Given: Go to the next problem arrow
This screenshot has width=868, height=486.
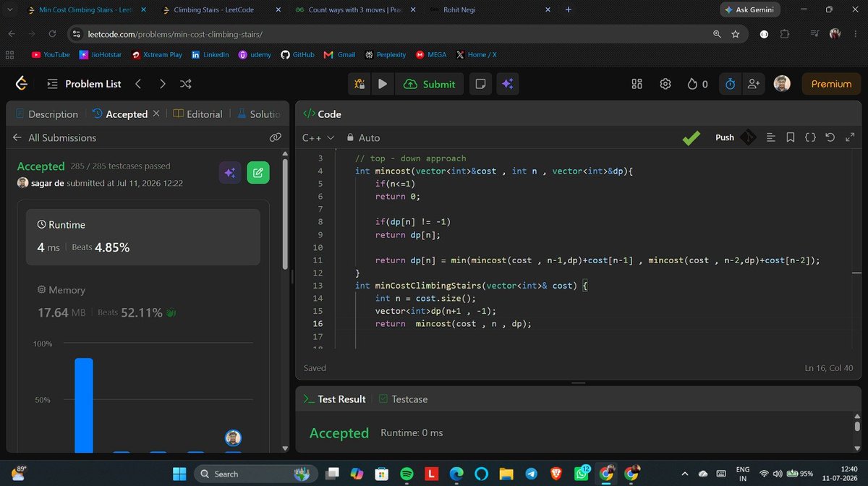Looking at the screenshot, I should pos(162,84).
